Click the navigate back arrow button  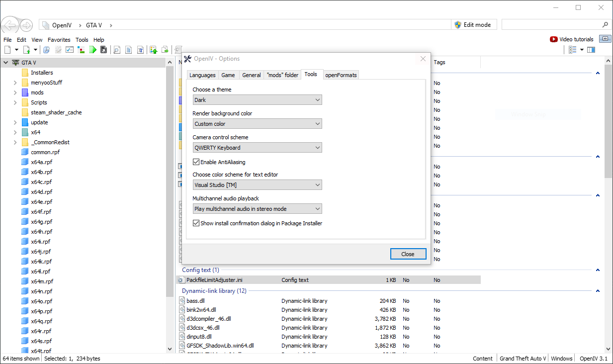(10, 25)
